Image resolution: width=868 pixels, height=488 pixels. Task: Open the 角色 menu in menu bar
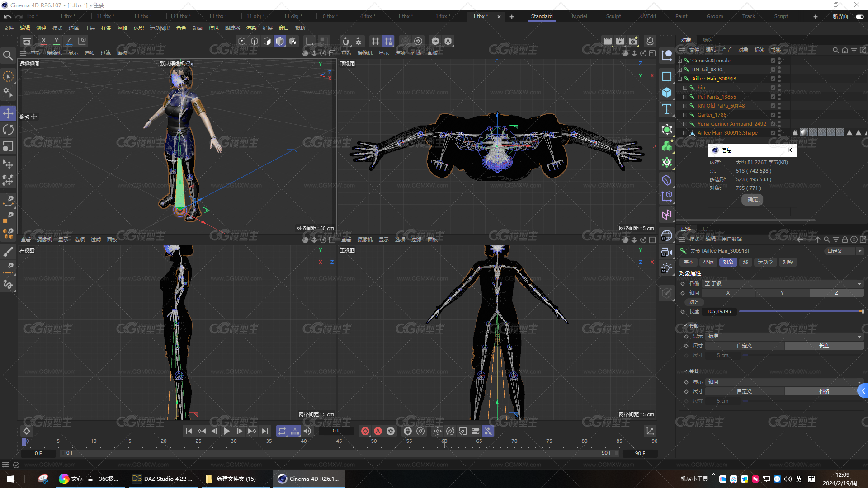pos(181,28)
